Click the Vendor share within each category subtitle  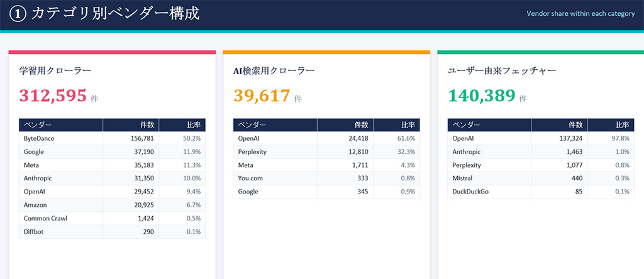click(580, 14)
